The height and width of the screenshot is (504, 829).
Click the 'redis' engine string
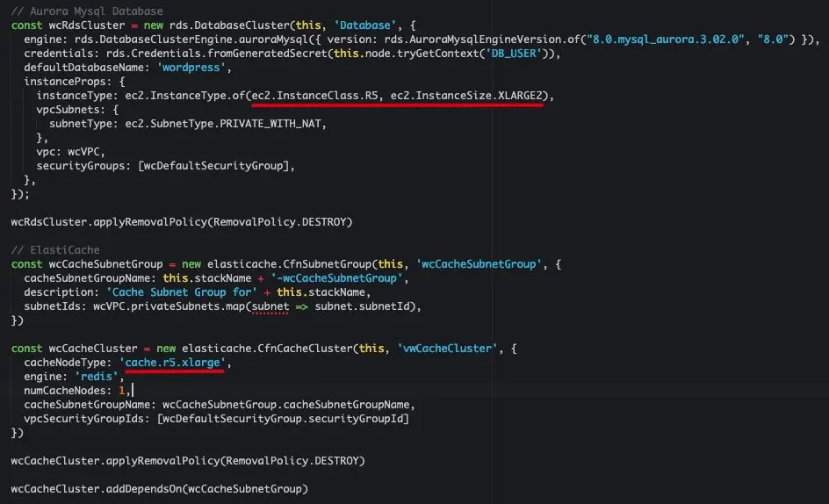pyautogui.click(x=97, y=377)
